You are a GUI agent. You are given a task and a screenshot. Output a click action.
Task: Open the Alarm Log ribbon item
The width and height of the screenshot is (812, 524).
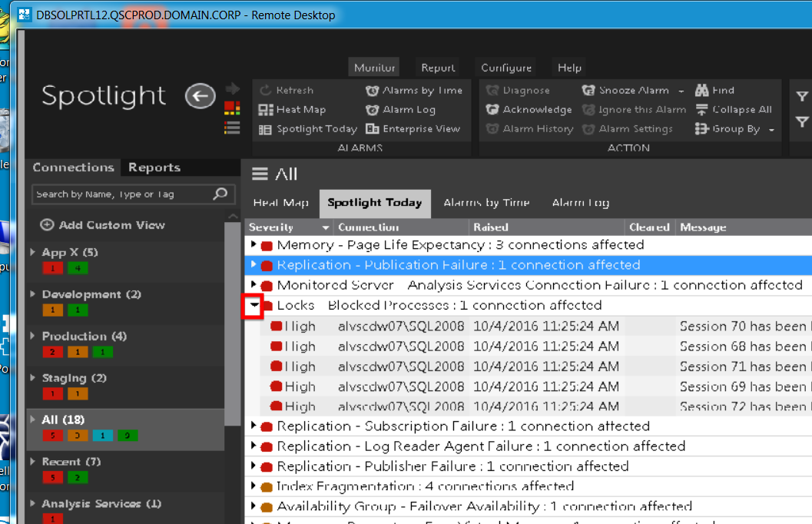401,110
